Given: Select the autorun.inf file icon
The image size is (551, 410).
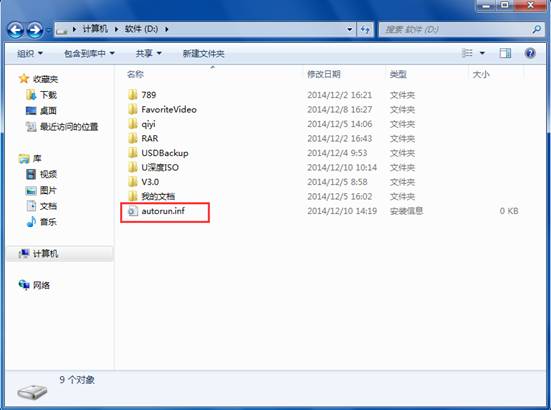Looking at the screenshot, I should pyautogui.click(x=132, y=211).
